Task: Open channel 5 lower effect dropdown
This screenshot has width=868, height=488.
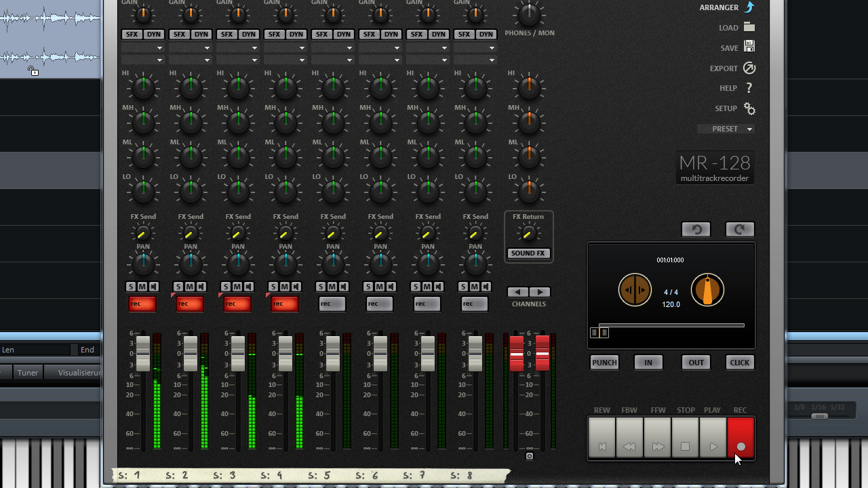Action: tap(332, 60)
